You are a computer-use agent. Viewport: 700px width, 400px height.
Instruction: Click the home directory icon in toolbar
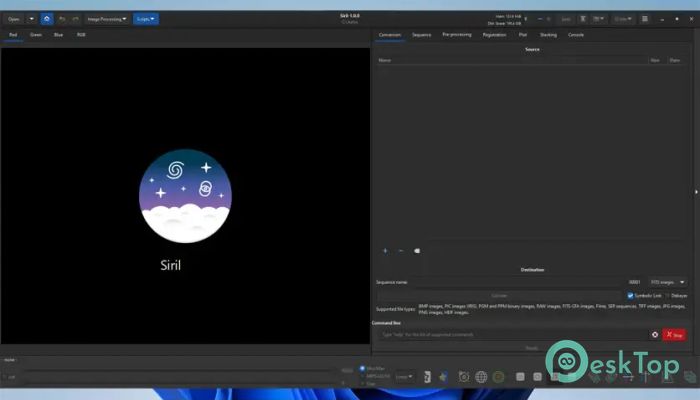pos(47,19)
